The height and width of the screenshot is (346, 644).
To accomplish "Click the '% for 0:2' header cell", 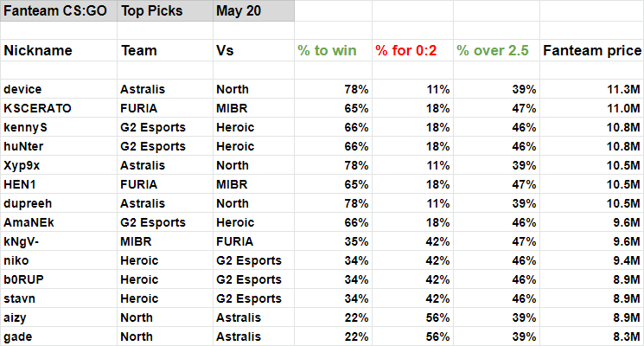I will pyautogui.click(x=413, y=50).
